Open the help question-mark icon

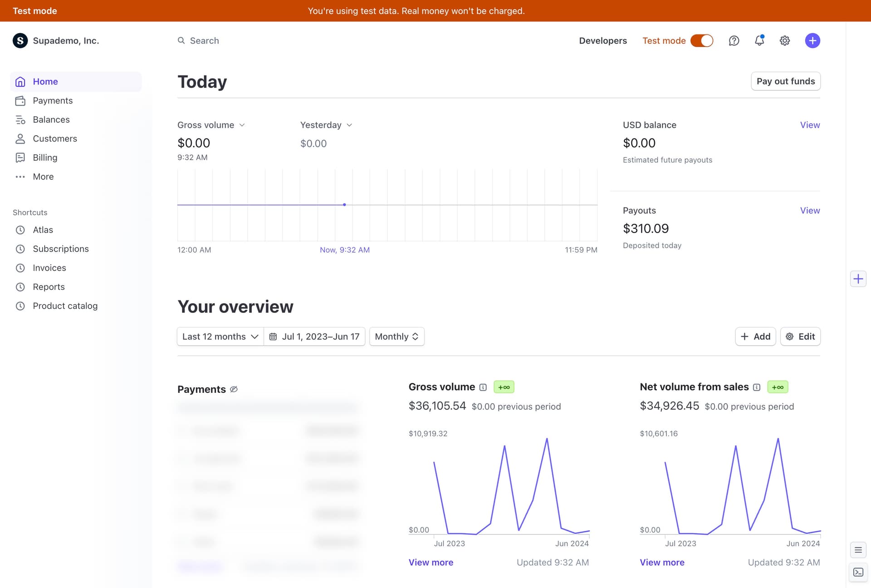click(734, 41)
